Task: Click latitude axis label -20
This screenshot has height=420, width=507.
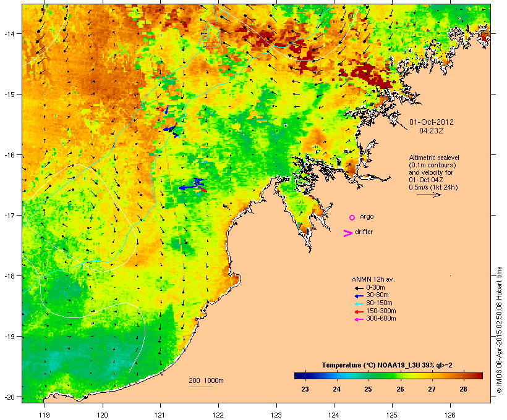Action: click(9, 397)
